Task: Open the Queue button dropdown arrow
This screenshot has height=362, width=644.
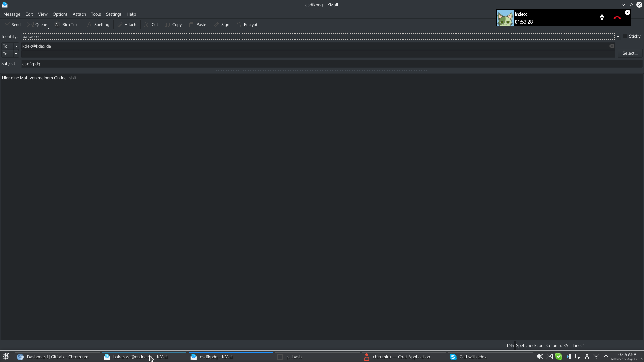Action: coord(49,28)
